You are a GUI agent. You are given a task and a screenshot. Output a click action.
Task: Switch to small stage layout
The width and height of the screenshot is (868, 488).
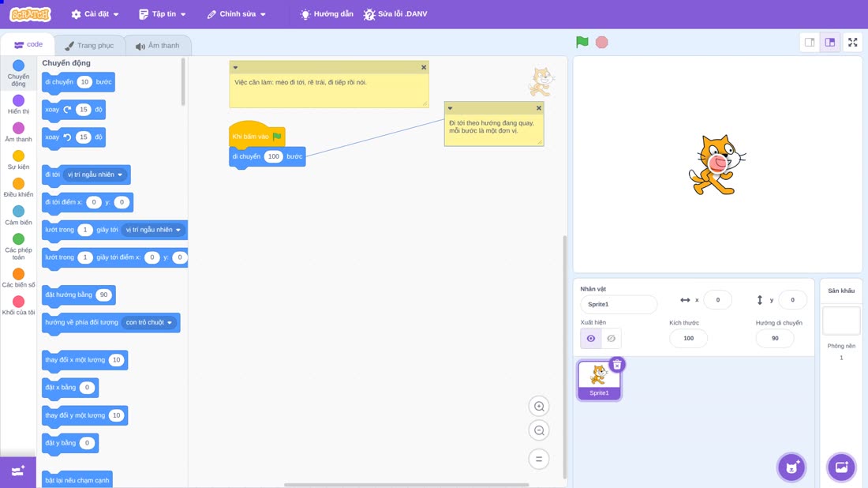[x=810, y=42]
